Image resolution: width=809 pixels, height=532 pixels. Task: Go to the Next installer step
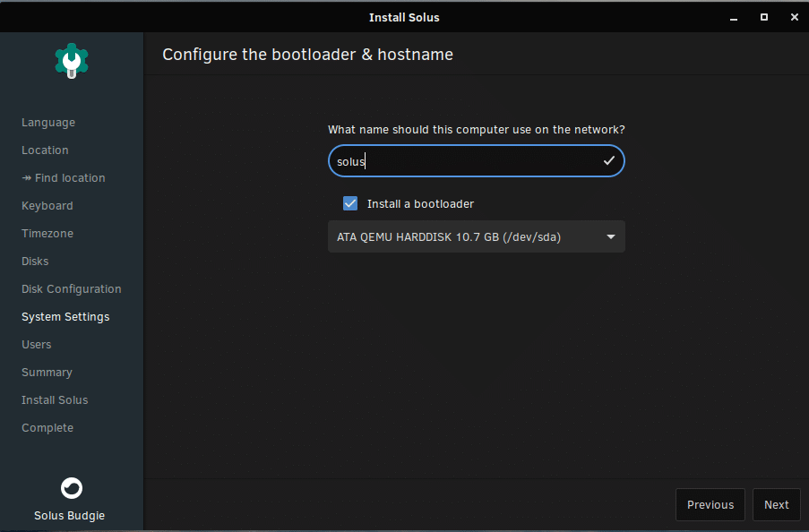pyautogui.click(x=776, y=504)
